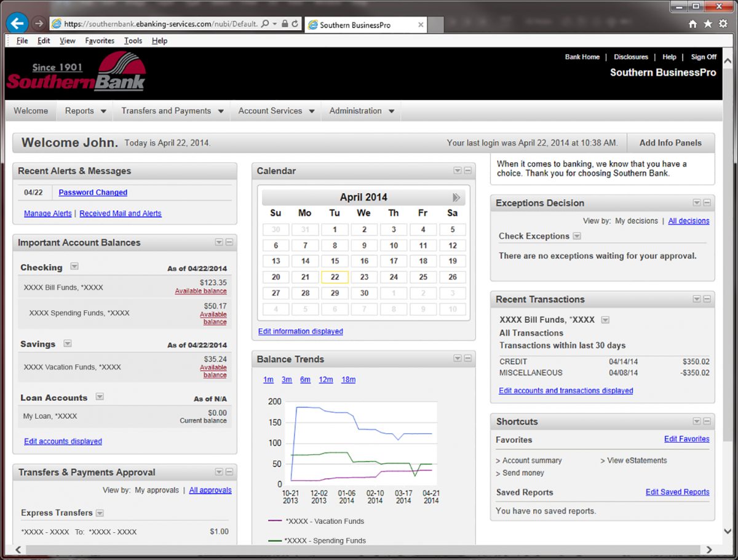Select April 15 on the calendar
This screenshot has width=738, height=560.
[x=335, y=261]
